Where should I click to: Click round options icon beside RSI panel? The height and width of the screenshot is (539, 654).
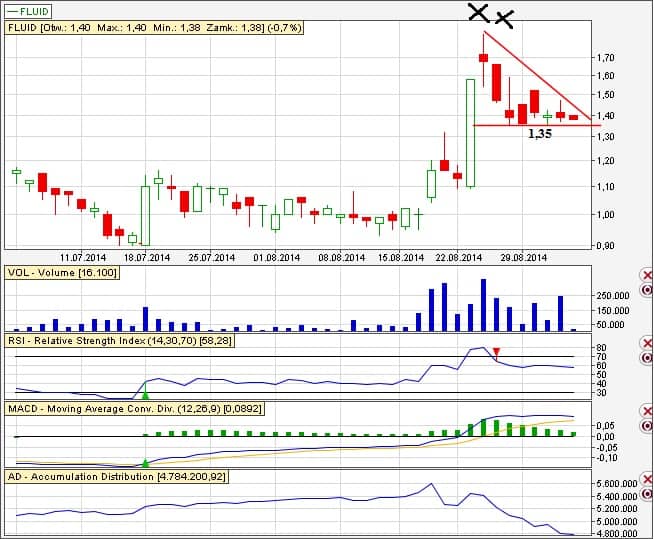tap(645, 357)
